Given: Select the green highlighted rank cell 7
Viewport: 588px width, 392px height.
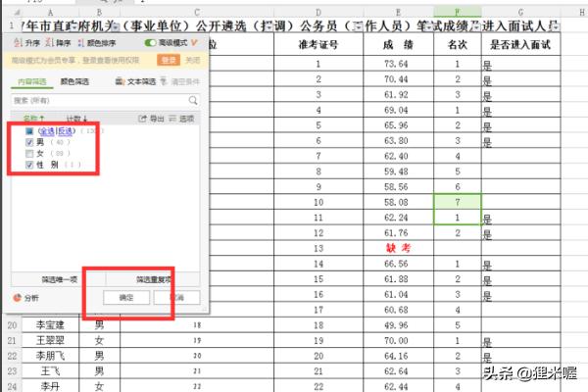Looking at the screenshot, I should point(458,202).
